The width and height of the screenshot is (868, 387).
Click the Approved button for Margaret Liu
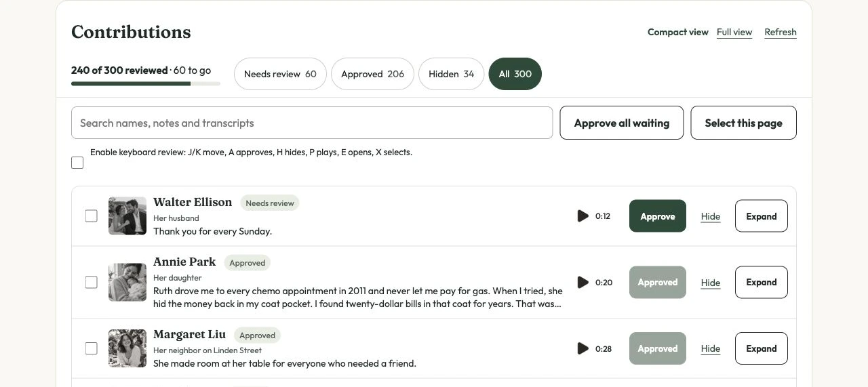(x=658, y=348)
